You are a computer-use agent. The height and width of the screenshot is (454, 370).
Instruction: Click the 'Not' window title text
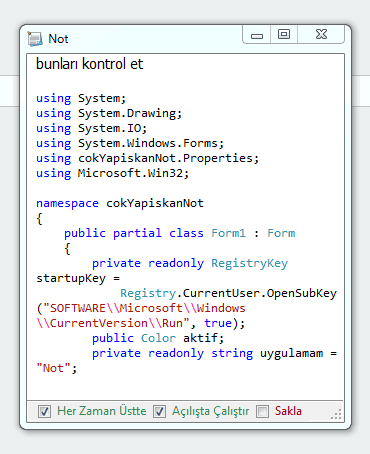pyautogui.click(x=58, y=39)
